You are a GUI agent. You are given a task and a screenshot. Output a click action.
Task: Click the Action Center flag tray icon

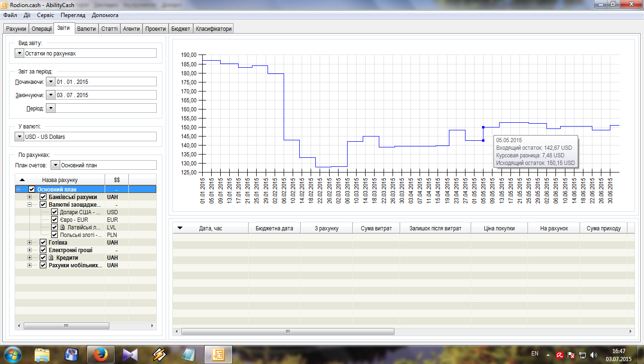coord(571,354)
